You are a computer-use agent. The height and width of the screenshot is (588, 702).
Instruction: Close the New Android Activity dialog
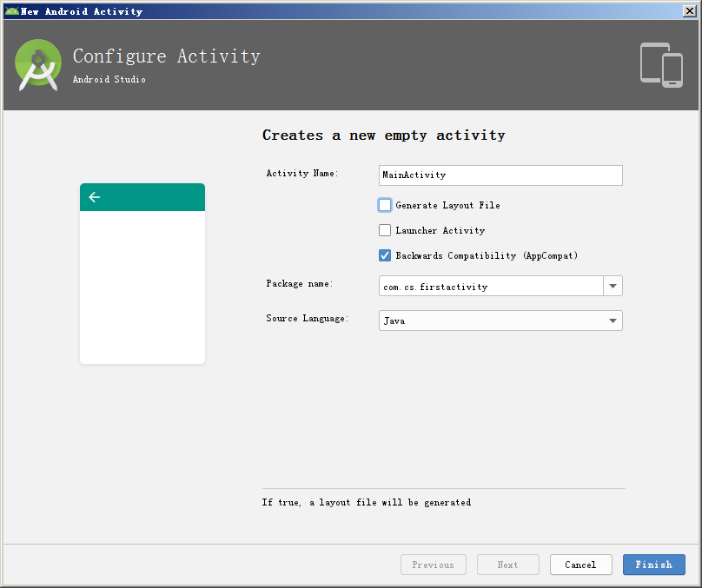pos(690,11)
